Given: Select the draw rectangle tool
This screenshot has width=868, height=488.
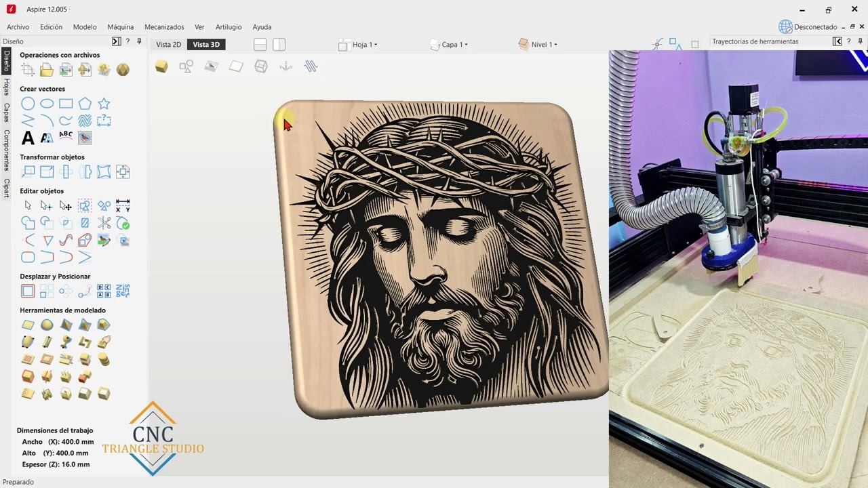Looking at the screenshot, I should coord(66,104).
